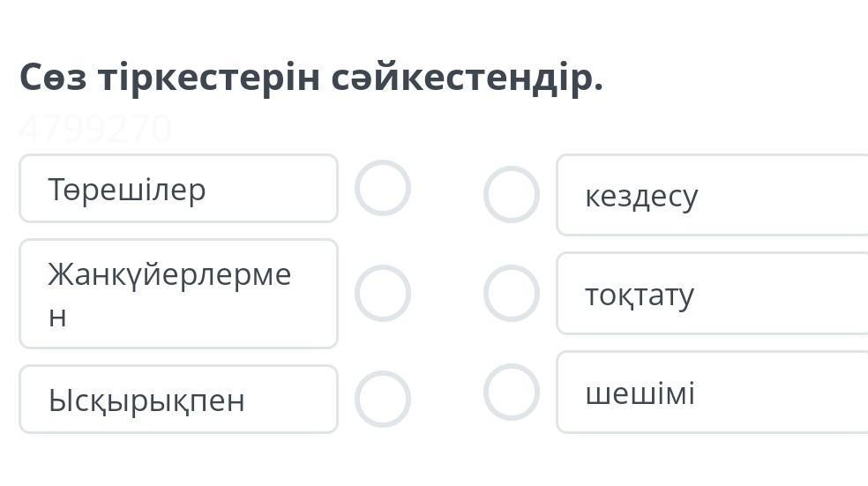Click the Төрешілер answer box
868x486 pixels.
(178, 189)
